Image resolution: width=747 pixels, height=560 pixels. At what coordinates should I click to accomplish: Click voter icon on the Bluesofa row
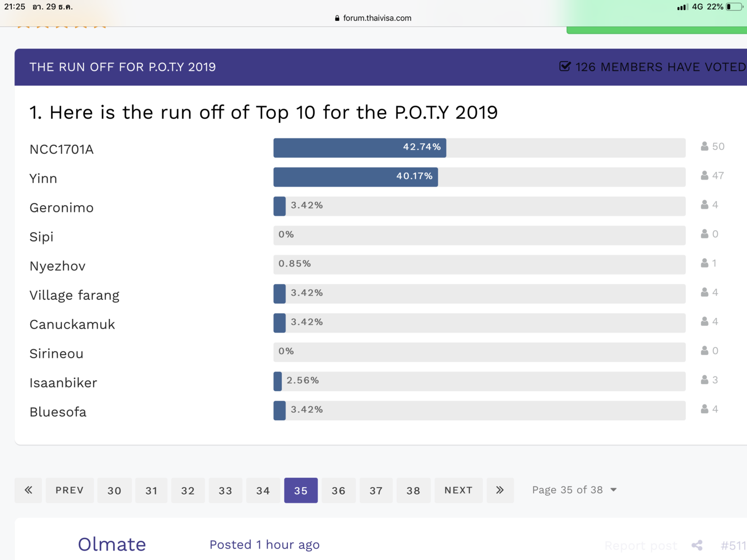(704, 409)
